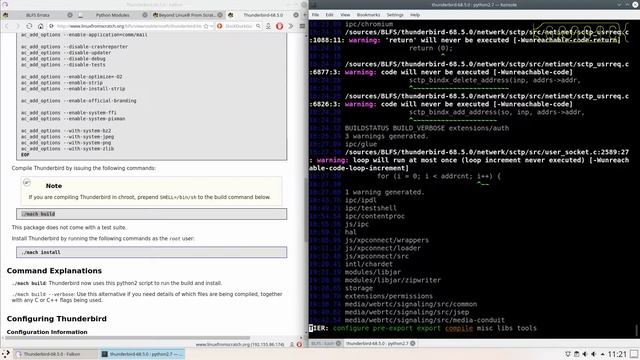640x360 pixels.
Task: Click the search magnifier icon
Action: coord(258,26)
